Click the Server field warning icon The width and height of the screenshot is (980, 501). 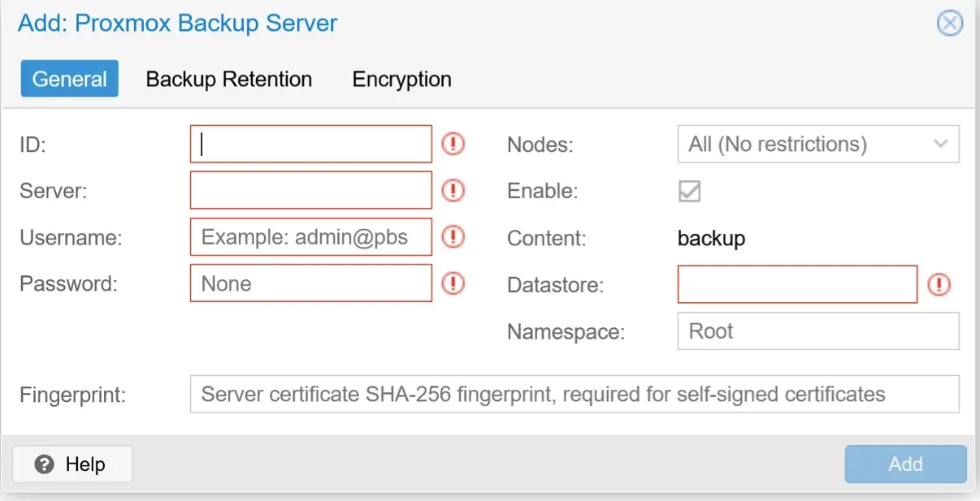[x=453, y=191]
